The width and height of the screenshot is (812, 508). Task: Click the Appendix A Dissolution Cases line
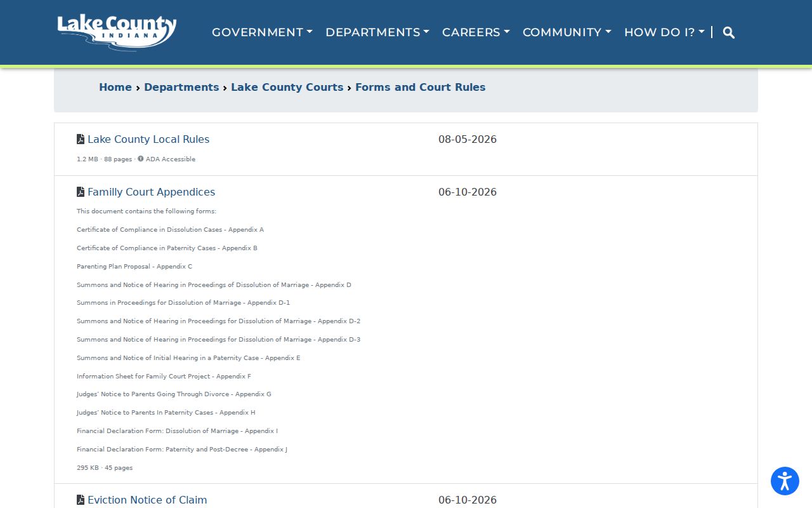coord(170,229)
